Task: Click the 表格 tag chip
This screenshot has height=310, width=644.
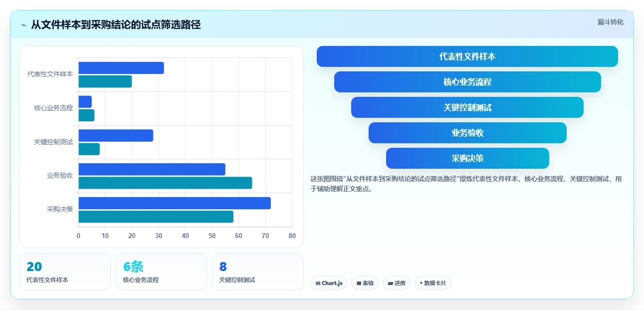Action: (365, 283)
